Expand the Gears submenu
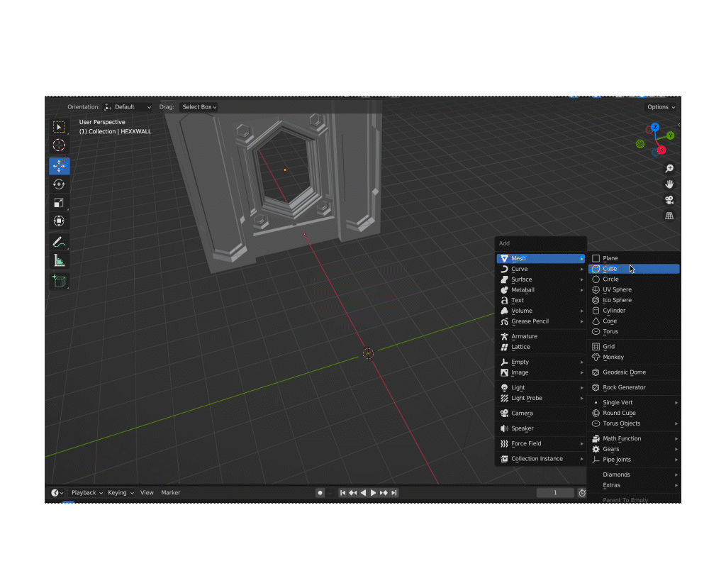The width and height of the screenshot is (726, 588). tap(634, 449)
